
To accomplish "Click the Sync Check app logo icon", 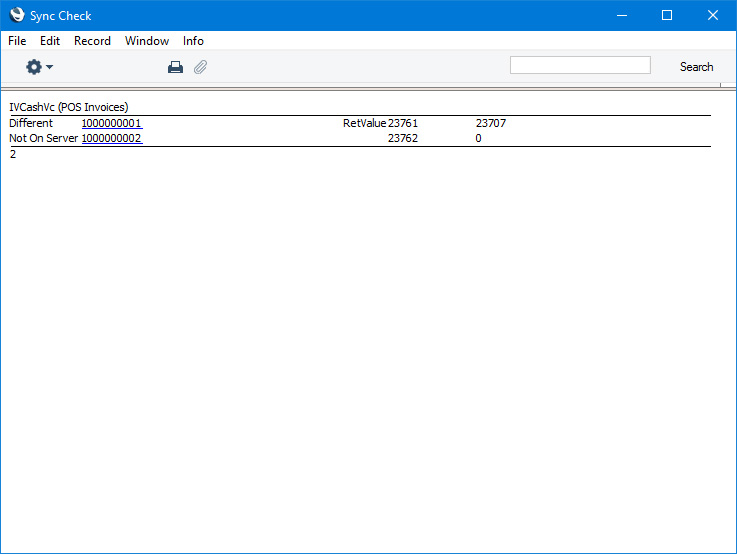I will [x=16, y=15].
